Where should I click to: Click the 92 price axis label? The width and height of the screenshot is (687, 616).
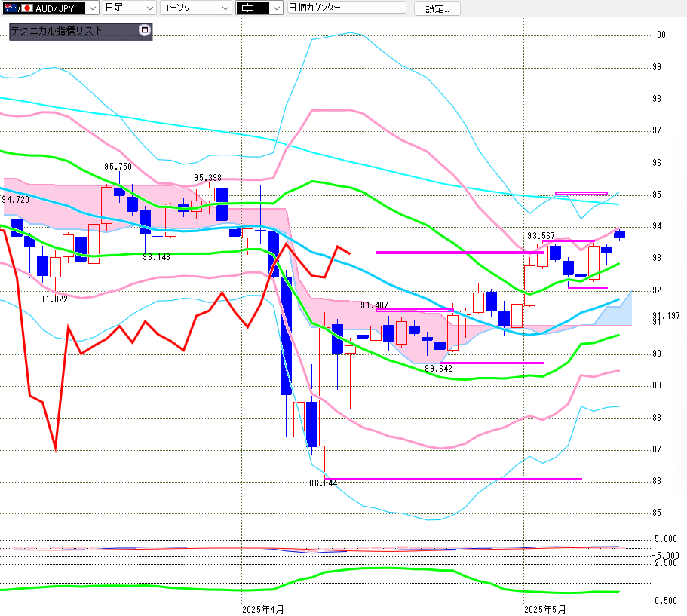tap(657, 290)
